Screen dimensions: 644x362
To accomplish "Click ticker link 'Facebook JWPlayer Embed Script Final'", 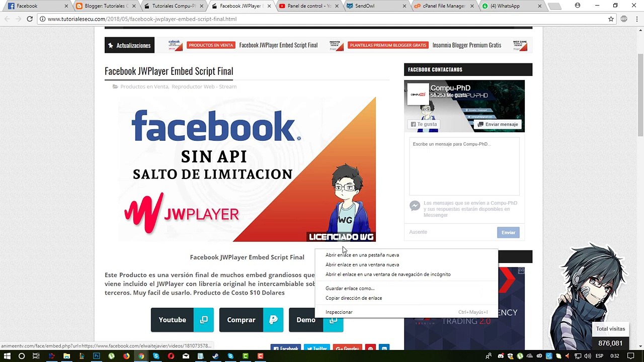I will tap(278, 45).
